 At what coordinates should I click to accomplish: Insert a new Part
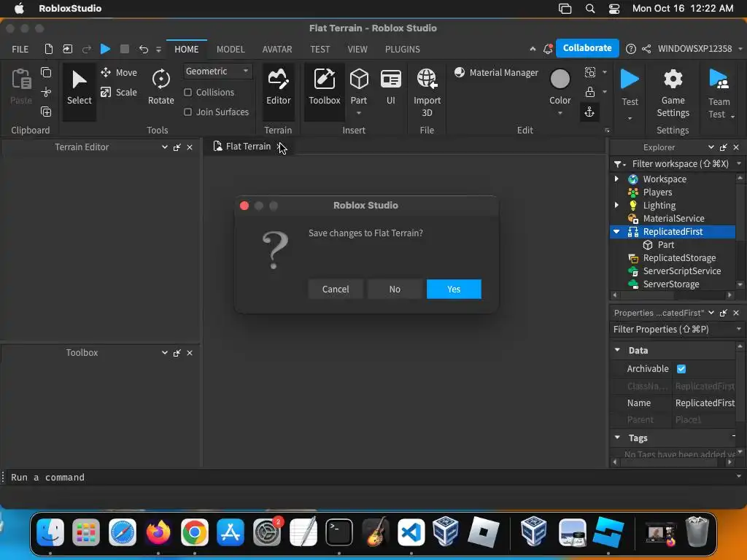click(359, 86)
